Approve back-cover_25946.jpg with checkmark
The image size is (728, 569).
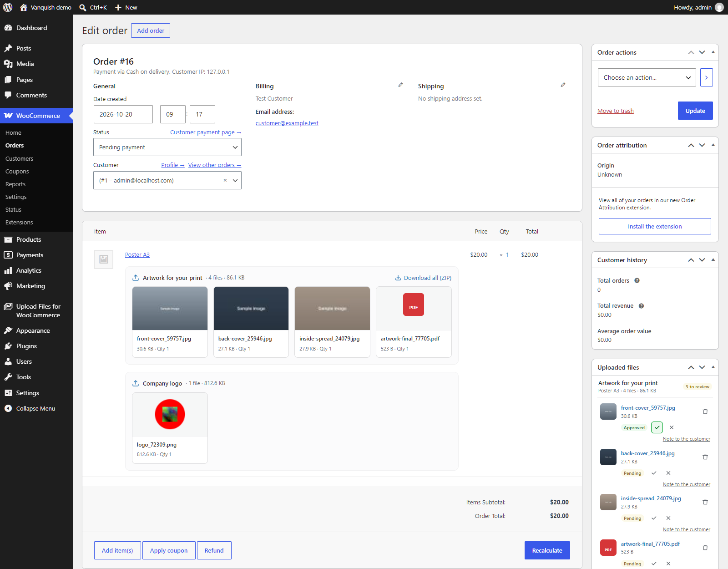tap(654, 473)
